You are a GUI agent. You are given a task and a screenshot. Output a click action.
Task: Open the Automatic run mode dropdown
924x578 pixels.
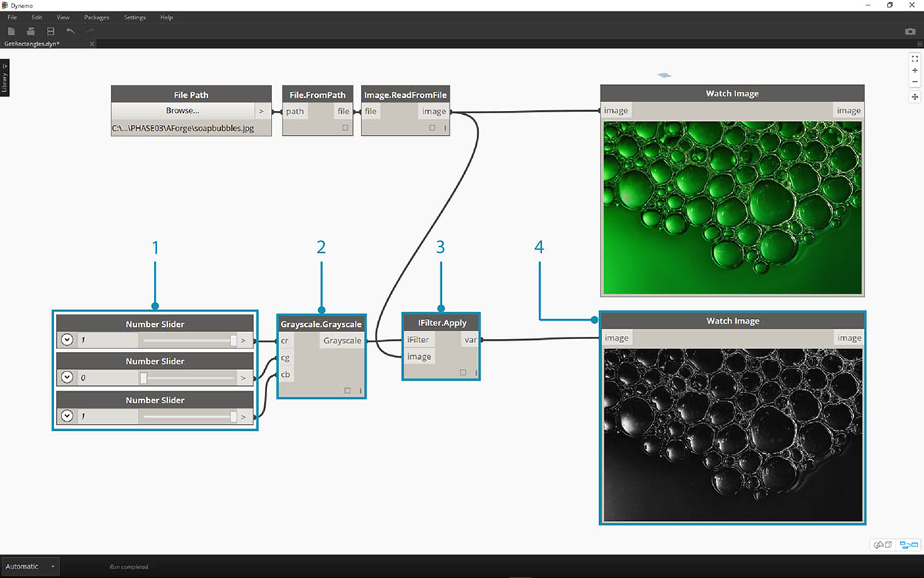point(30,566)
